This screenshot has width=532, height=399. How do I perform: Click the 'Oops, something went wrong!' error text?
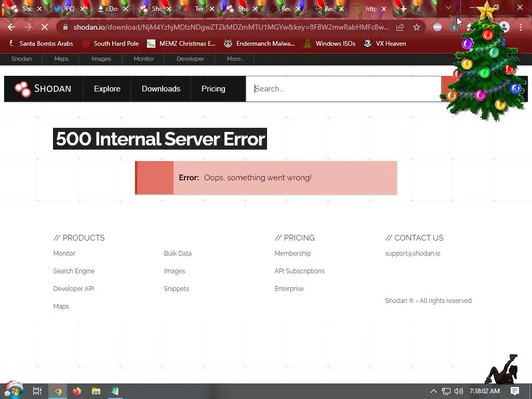(258, 178)
